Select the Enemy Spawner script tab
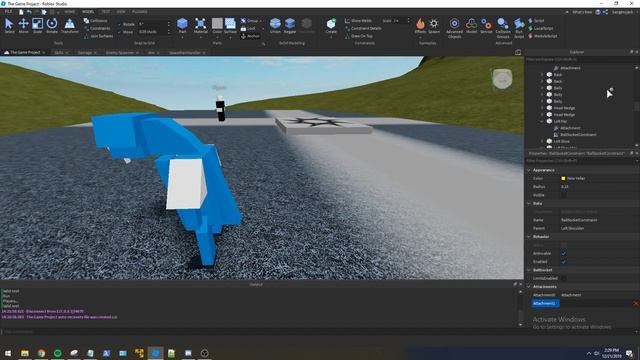 pyautogui.click(x=119, y=53)
